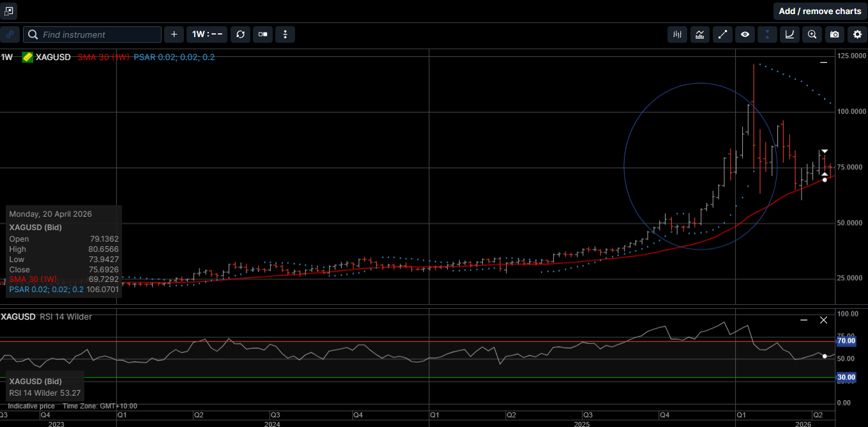Viewport: 868px width, 427px height.
Task: Click the white down-triangle marker on latest bar
Action: pos(825,151)
